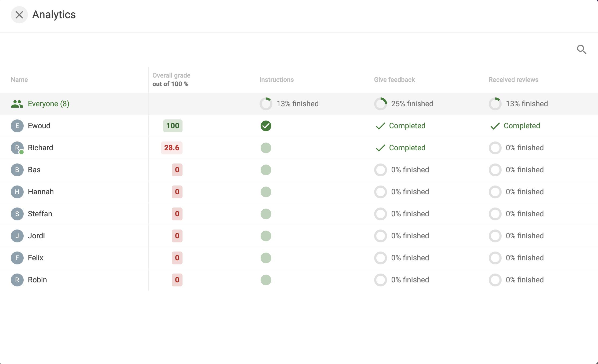The width and height of the screenshot is (598, 364).
Task: Click Felix's Instructions status dot
Action: tap(266, 258)
